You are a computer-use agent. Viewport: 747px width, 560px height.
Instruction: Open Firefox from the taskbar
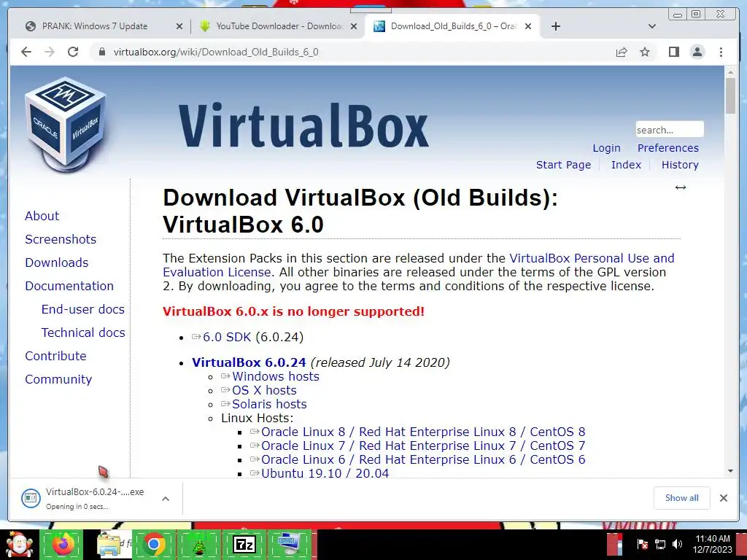(x=63, y=544)
